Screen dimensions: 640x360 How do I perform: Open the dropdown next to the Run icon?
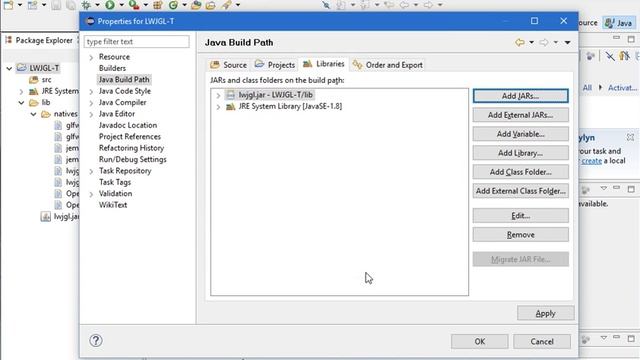click(121, 5)
